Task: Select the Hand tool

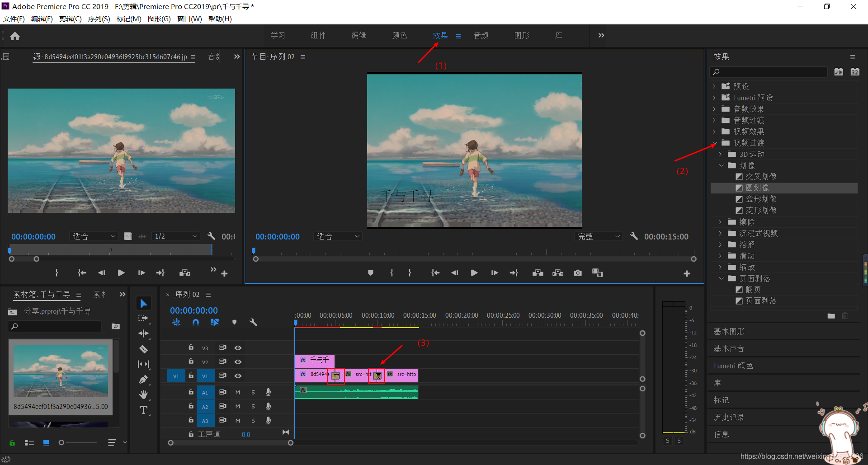Action: pos(143,395)
